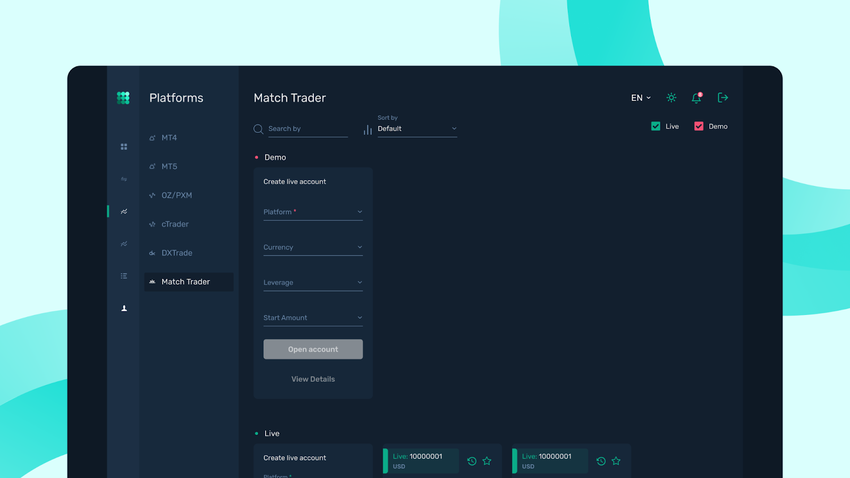Viewport: 850px width, 478px height.
Task: Select DXTrade platform
Action: tap(189, 253)
